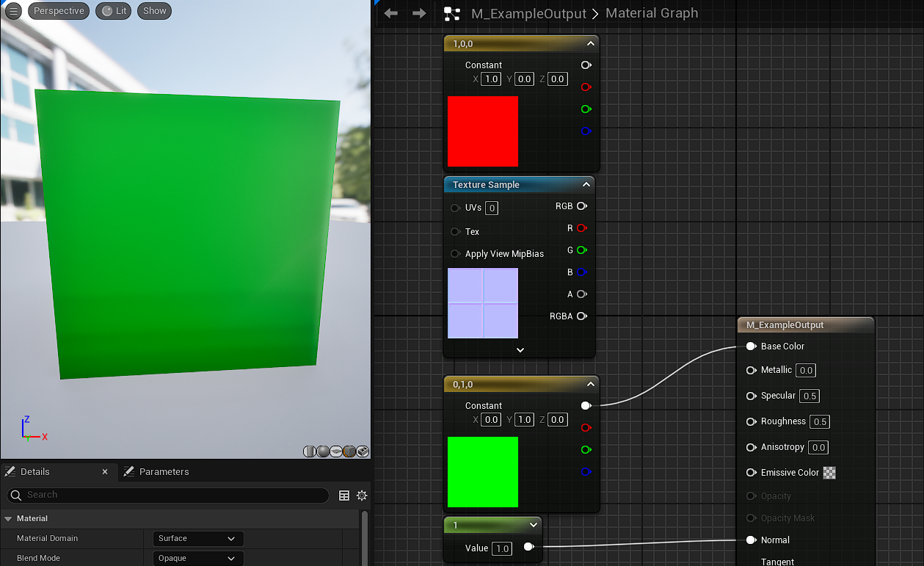This screenshot has height=566, width=924.
Task: Switch to the Parameters tab
Action: 164,472
